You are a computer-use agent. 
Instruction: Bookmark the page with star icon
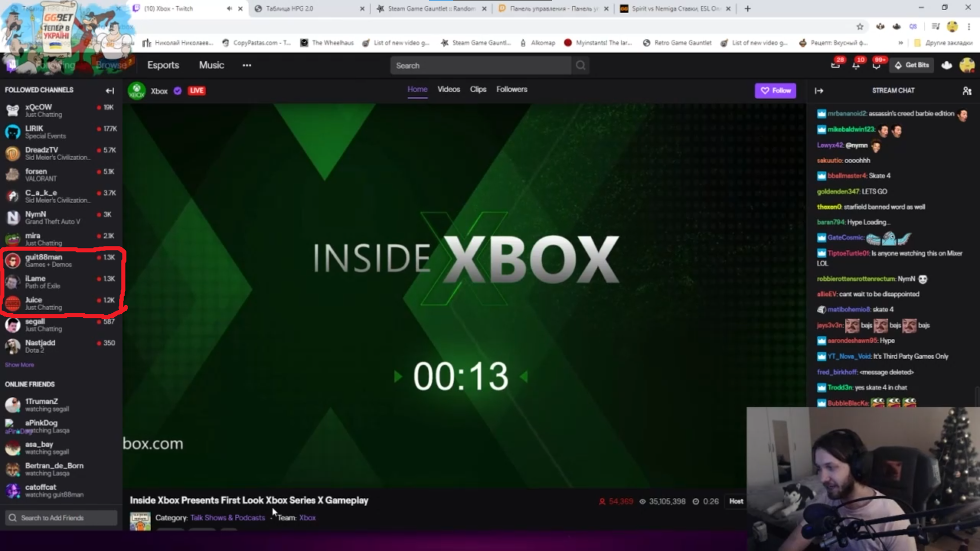(x=860, y=27)
